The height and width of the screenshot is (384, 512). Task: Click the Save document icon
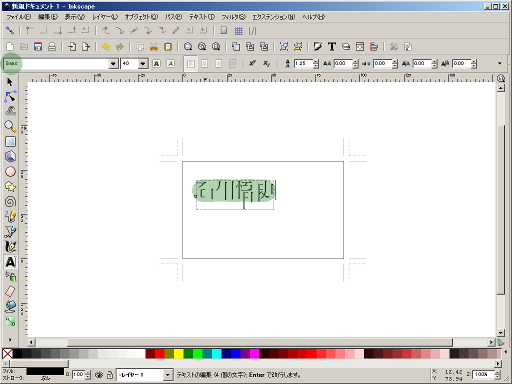pyautogui.click(x=38, y=47)
